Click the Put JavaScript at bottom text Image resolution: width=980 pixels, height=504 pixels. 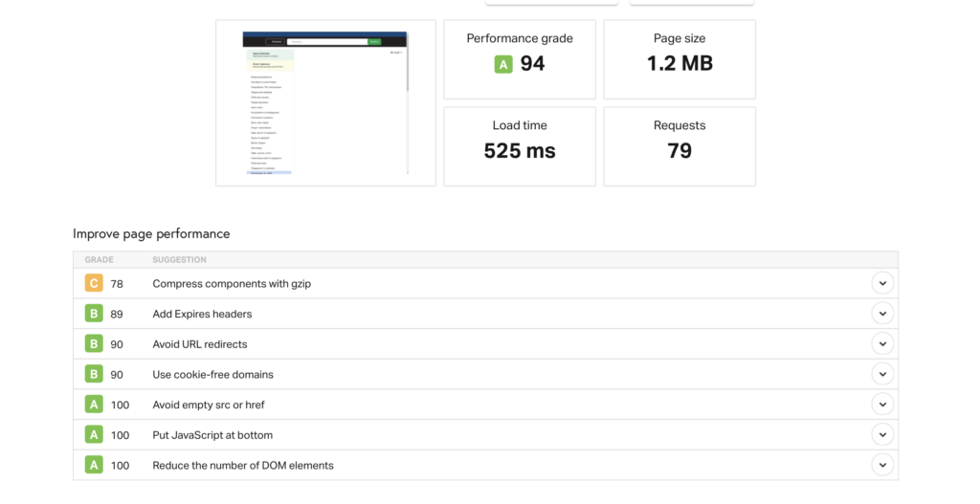click(212, 435)
